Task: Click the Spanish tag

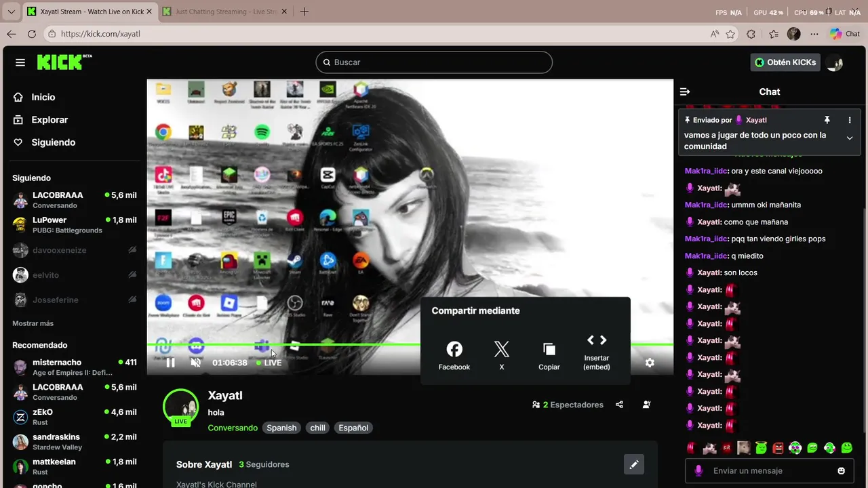Action: pyautogui.click(x=281, y=428)
